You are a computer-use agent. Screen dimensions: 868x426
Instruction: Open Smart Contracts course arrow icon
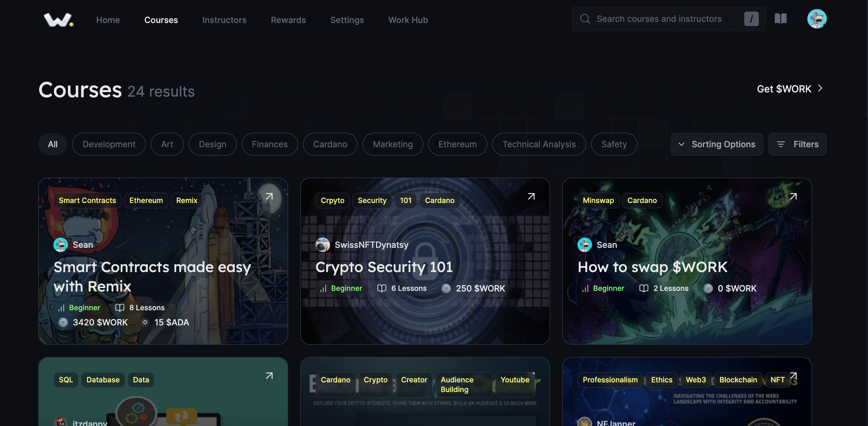click(x=269, y=196)
